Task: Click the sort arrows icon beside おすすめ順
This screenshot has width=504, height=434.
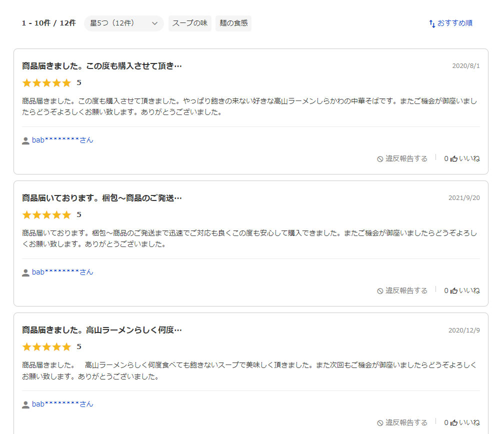Action: pos(432,23)
